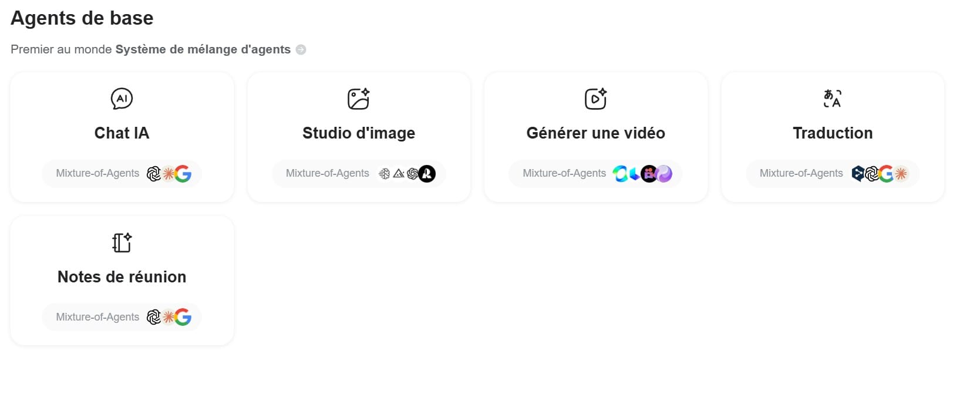The image size is (980, 418).
Task: Click the Chat IA speech bubble icon
Action: pos(122,99)
